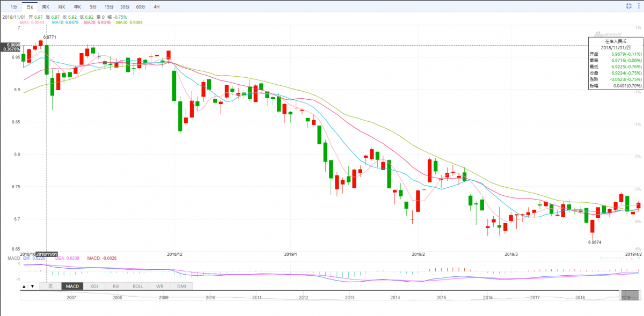Click the 6.9771 high price annotation
The height and width of the screenshot is (316, 644).
click(x=49, y=37)
